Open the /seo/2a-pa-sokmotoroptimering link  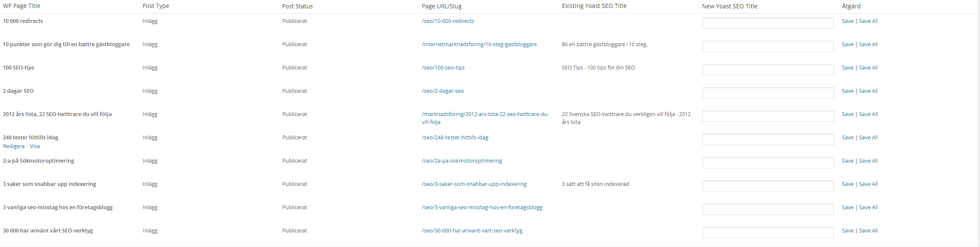462,161
